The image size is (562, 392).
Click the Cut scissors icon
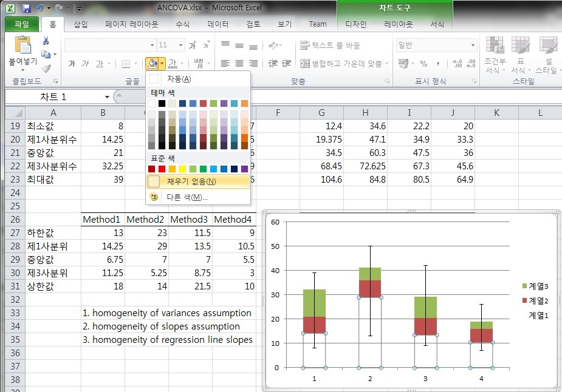(x=46, y=41)
